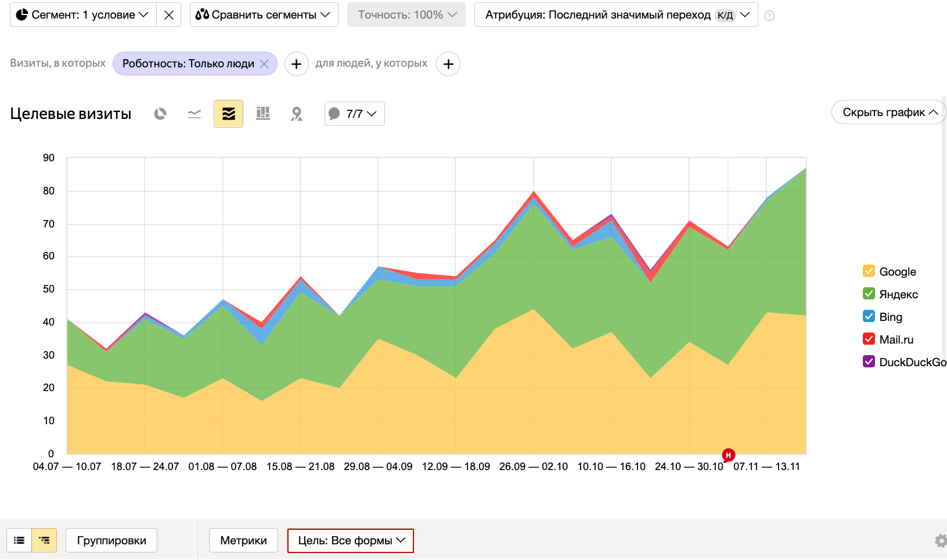Click the '15.08 — 21.08' axis label

pos(300,467)
